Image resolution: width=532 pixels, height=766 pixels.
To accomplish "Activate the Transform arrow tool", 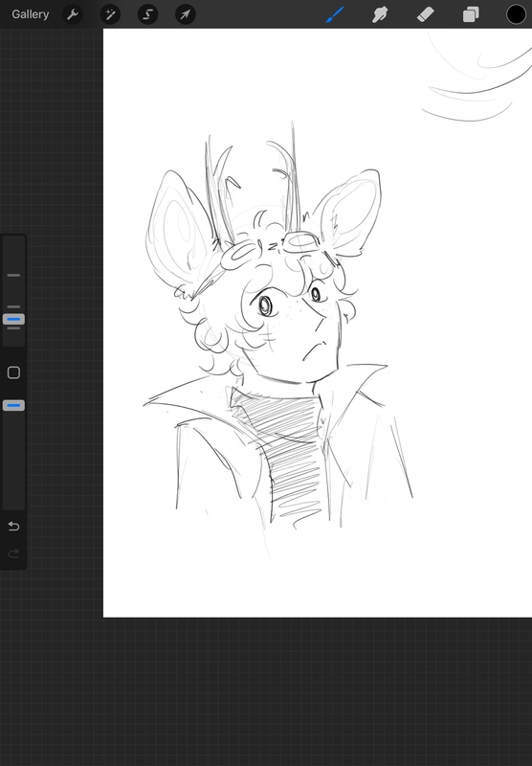I will point(186,14).
